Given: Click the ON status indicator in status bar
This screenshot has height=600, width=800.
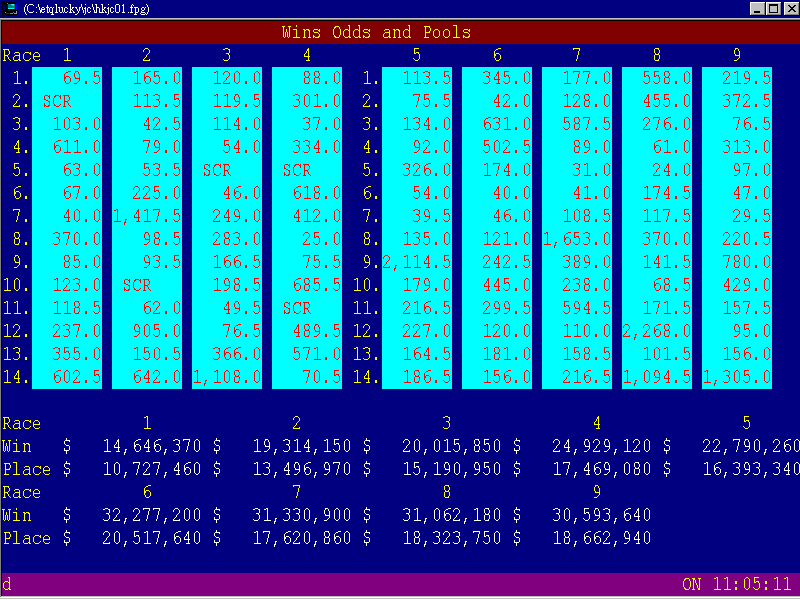Looking at the screenshot, I should (690, 583).
